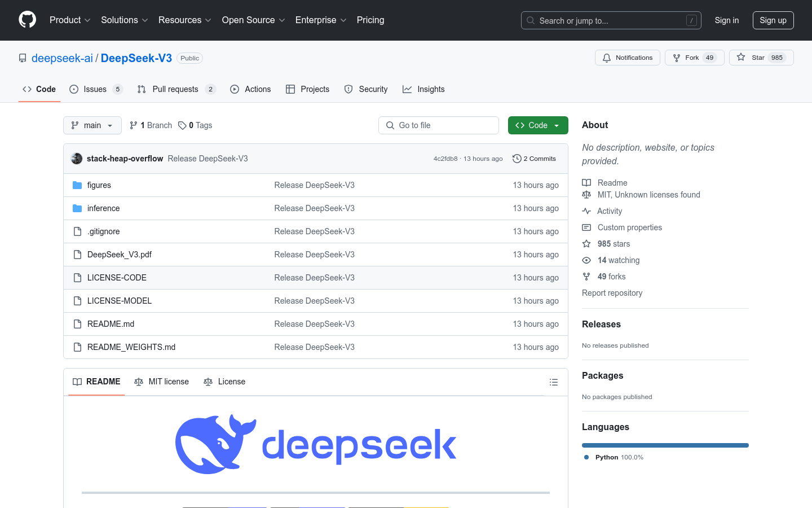Focus the Search or jump to field

click(611, 20)
